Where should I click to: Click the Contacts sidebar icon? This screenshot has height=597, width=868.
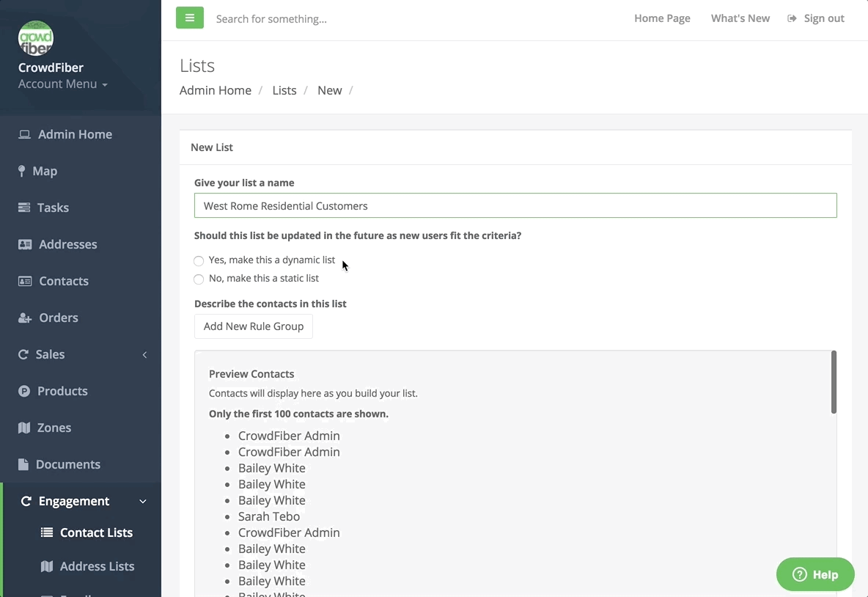point(24,281)
